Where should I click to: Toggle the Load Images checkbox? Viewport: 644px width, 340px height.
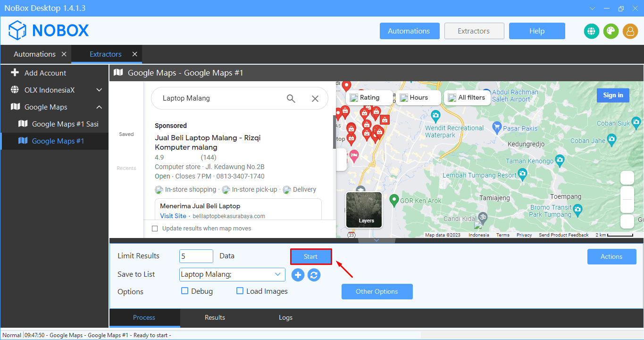click(240, 291)
